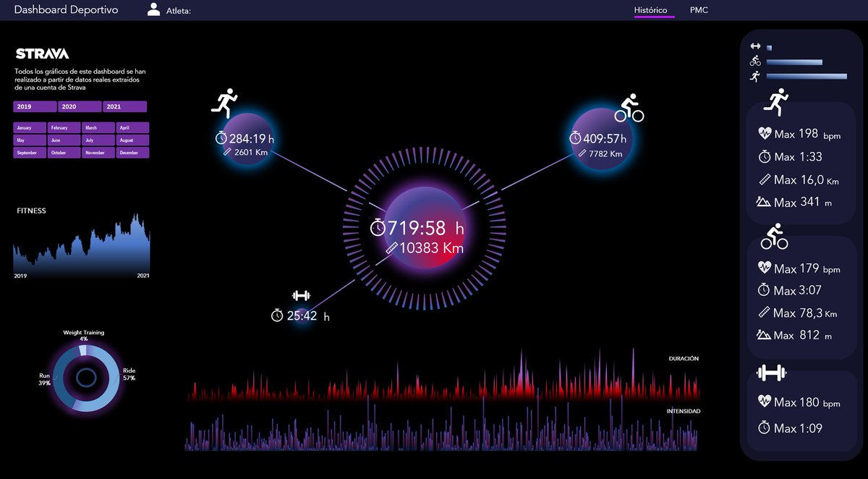This screenshot has height=479, width=868.
Task: Click the Strava logo
Action: point(43,54)
